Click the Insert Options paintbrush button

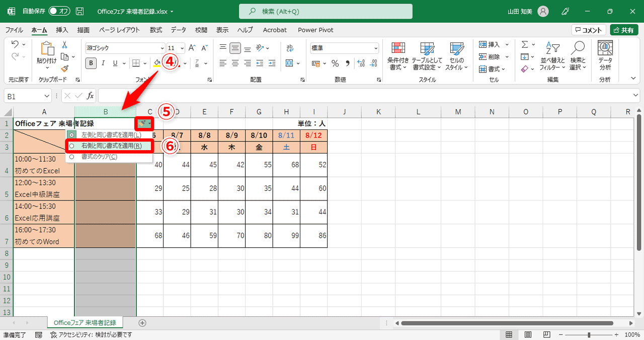click(144, 123)
